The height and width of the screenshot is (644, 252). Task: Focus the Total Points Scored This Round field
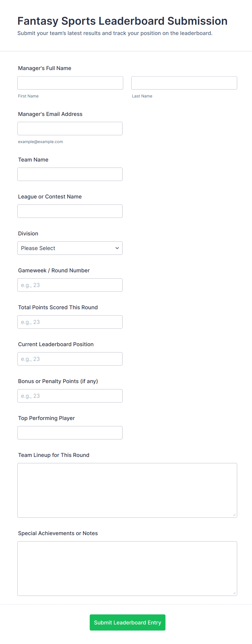pos(70,322)
